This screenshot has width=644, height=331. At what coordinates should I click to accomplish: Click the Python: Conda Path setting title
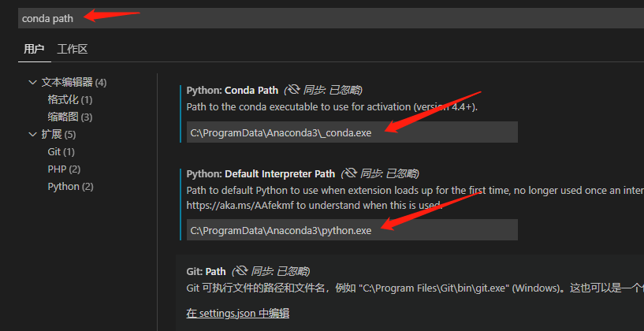(x=233, y=90)
